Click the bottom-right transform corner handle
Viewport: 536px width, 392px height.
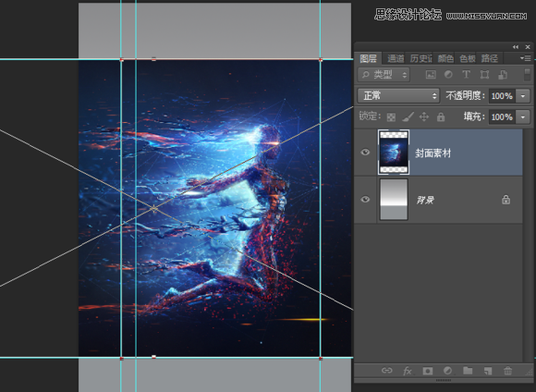[321, 359]
